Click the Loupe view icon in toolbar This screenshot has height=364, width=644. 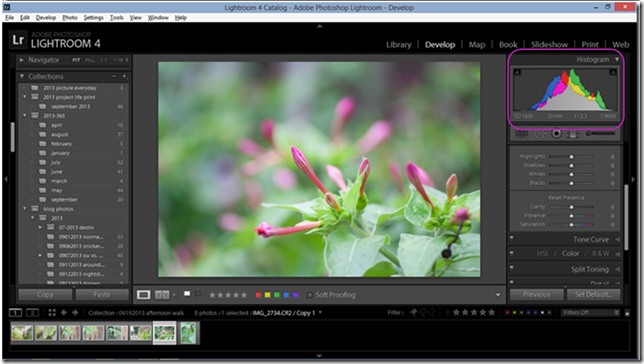(143, 295)
